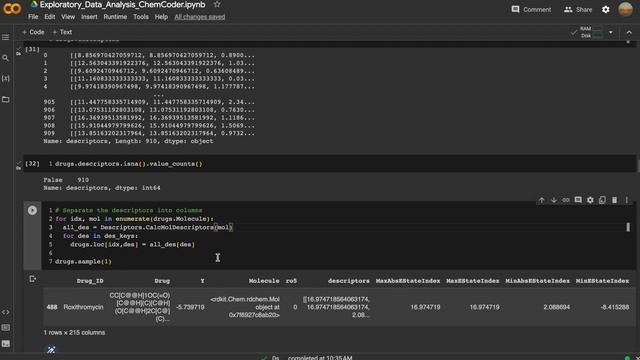This screenshot has height=360, width=640.
Task: Collapse header with chevron up
Action: point(629,32)
